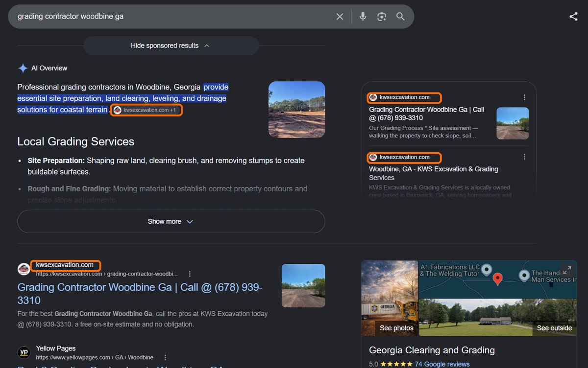This screenshot has height=368, width=588.
Task: Open kwsexcavation.com +1 citation chip
Action: pyautogui.click(x=147, y=110)
